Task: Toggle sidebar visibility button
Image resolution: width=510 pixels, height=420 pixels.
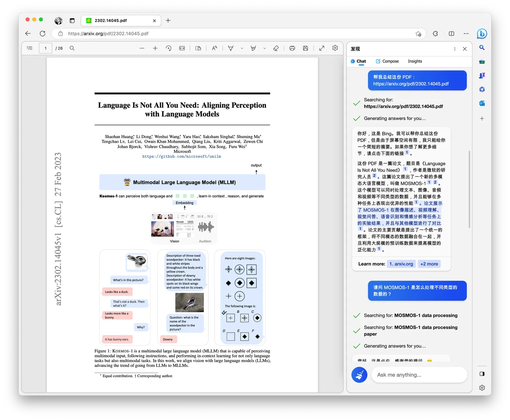Action: click(x=482, y=374)
